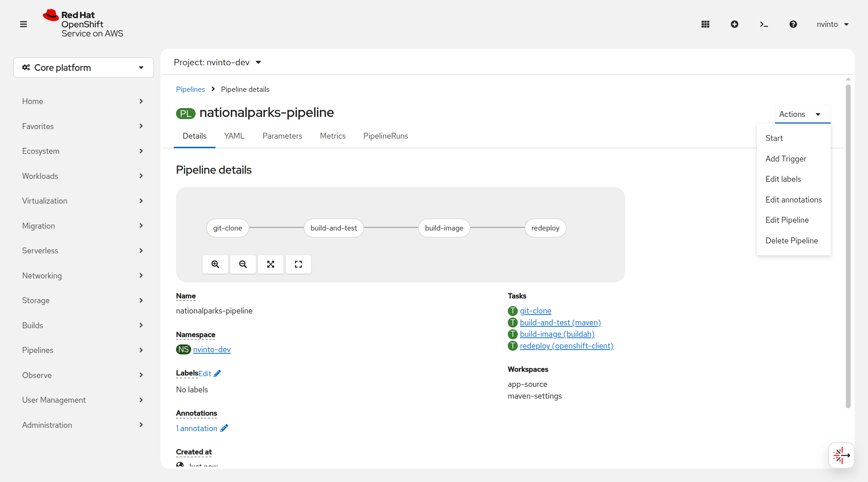Screen dimensions: 868x482
Task: Open the application launcher grid
Action: pyautogui.click(x=705, y=24)
